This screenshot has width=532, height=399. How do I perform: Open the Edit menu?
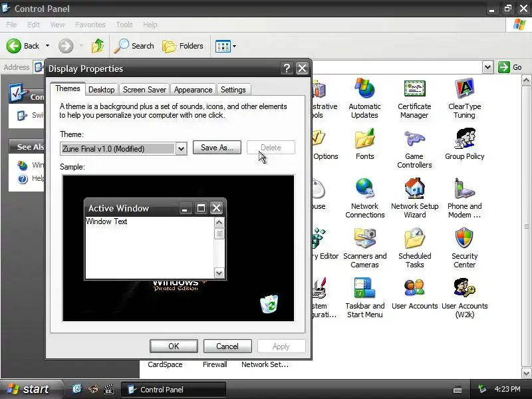(33, 25)
